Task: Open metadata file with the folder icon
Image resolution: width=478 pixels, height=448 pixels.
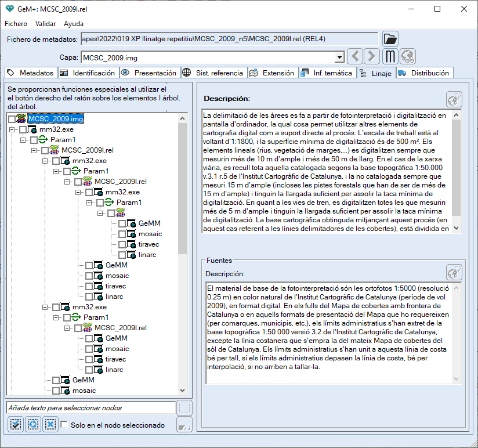Action: pos(390,39)
